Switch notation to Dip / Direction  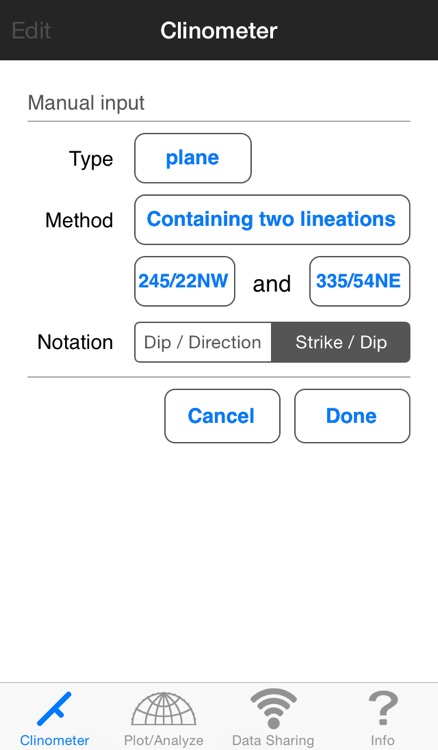click(x=203, y=342)
